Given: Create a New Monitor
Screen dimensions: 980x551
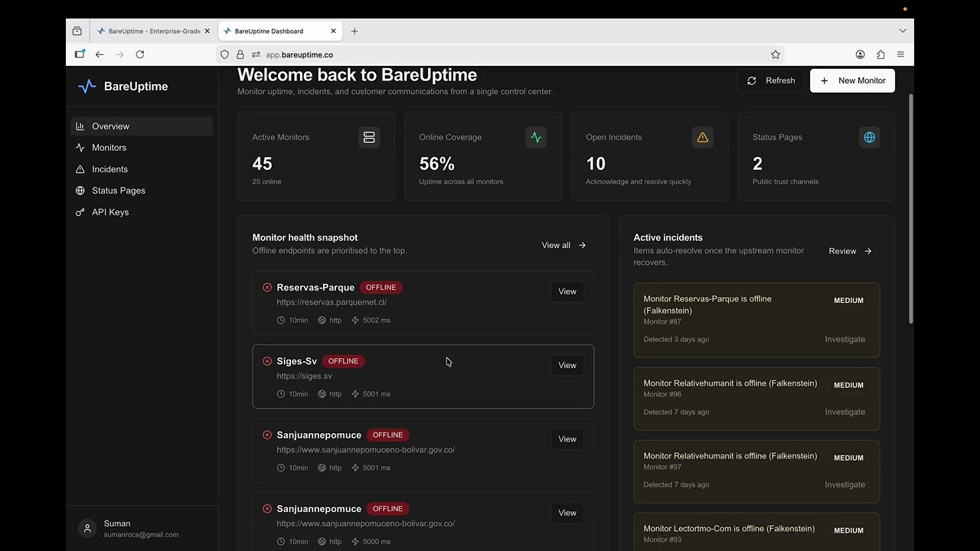Looking at the screenshot, I should 852,80.
